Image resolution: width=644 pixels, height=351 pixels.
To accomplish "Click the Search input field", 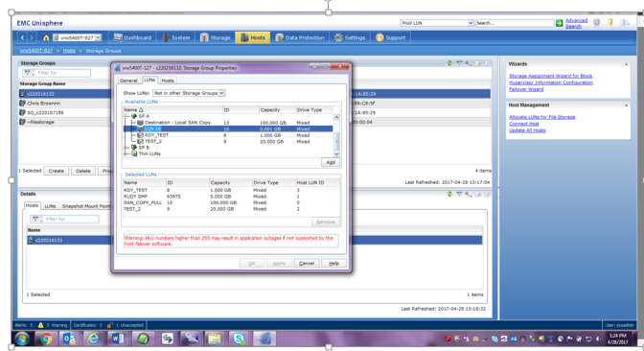I will click(515, 23).
